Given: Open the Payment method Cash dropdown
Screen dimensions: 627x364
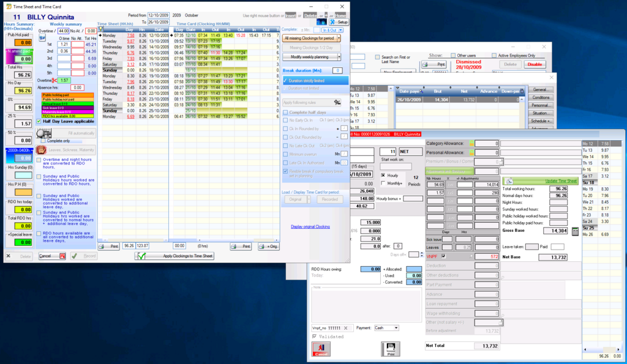Looking at the screenshot, I should 396,328.
